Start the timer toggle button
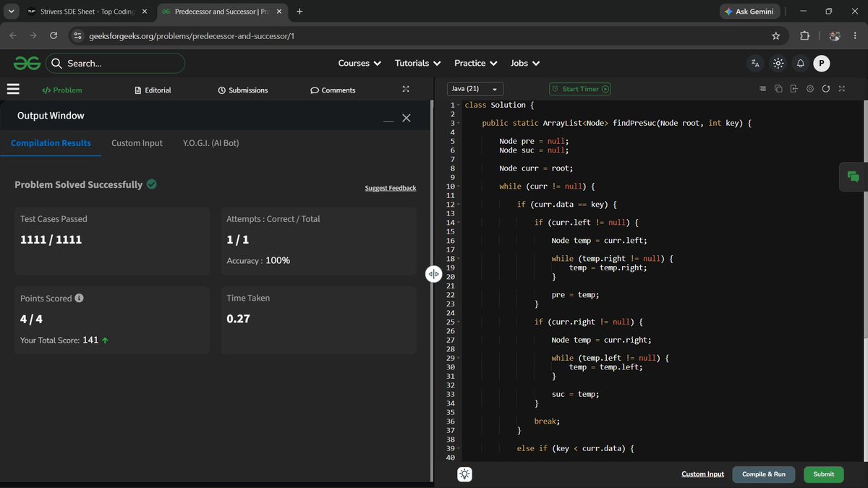This screenshot has height=488, width=868. (580, 89)
